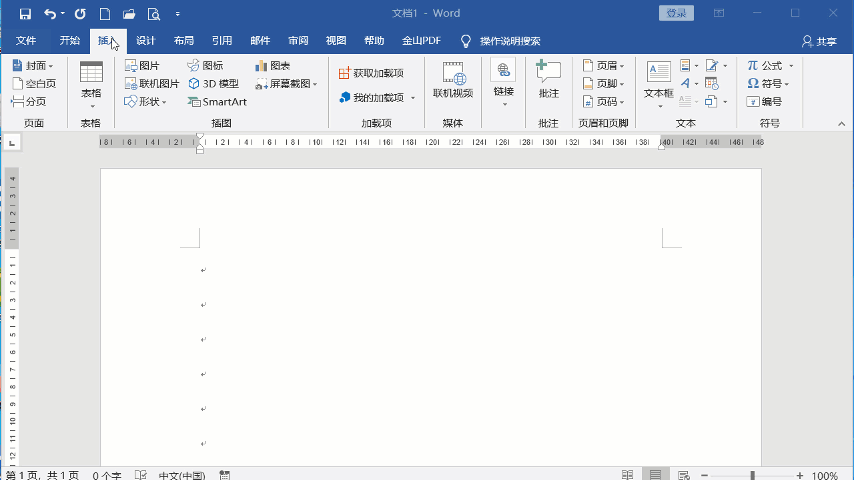
Task: Open the Text Box (文本框) gallery
Action: click(658, 84)
